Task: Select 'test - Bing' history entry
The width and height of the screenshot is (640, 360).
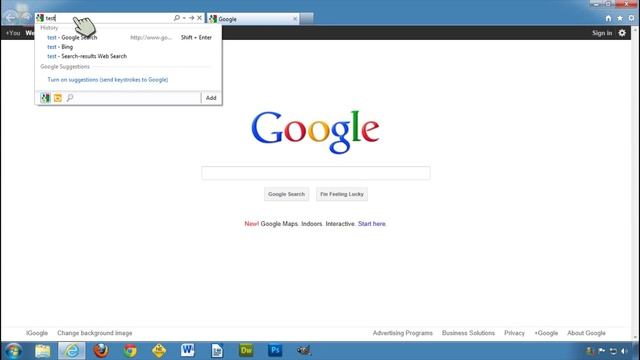Action: (x=129, y=47)
